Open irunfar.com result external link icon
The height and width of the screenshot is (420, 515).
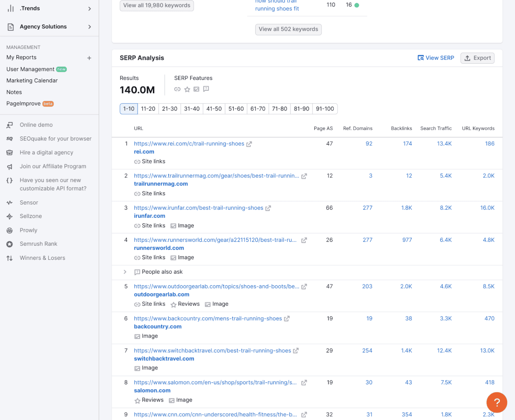268,208
